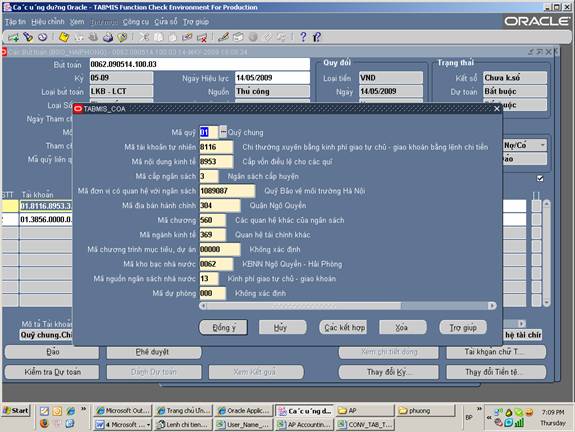
Task: Click the Mã cấp ngân sách field
Action: pos(209,176)
